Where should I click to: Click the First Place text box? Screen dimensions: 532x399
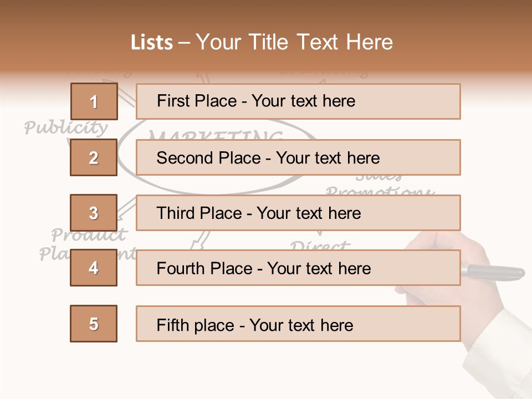pos(298,101)
